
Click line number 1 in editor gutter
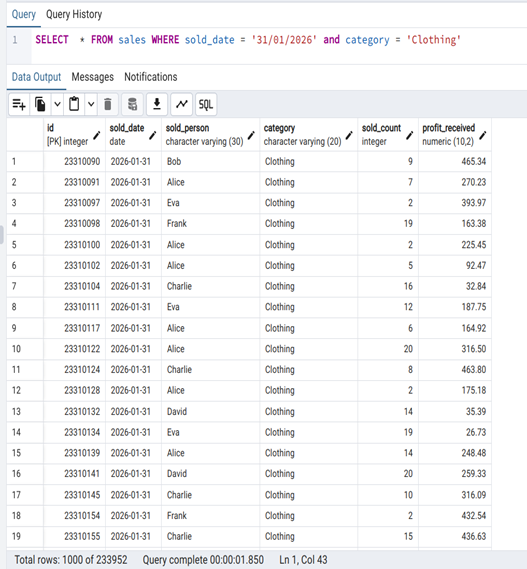(x=15, y=40)
